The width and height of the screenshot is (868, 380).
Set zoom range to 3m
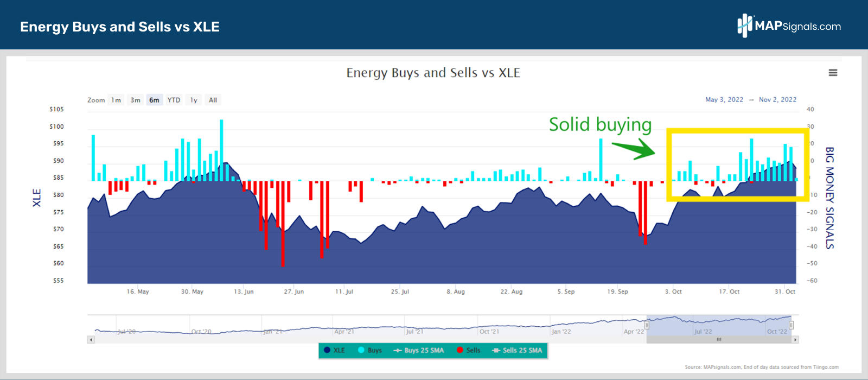tap(135, 100)
